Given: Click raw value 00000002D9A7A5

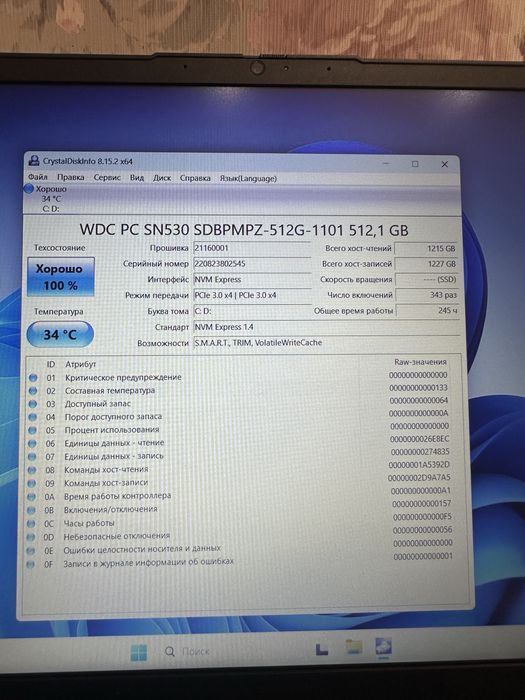Looking at the screenshot, I should coord(419,478).
